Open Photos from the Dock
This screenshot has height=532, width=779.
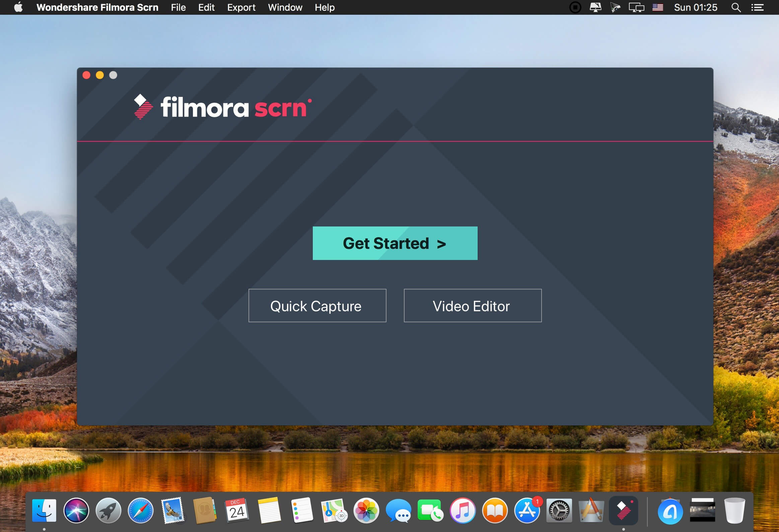point(366,511)
